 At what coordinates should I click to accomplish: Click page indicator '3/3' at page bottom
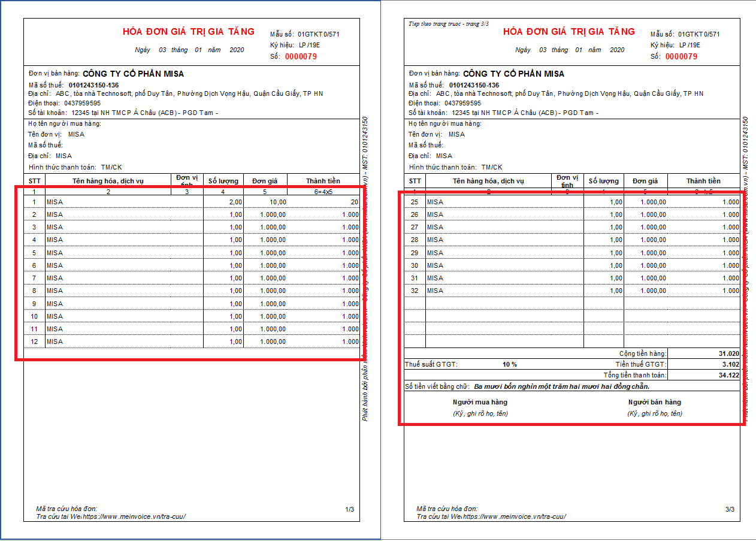(x=730, y=510)
